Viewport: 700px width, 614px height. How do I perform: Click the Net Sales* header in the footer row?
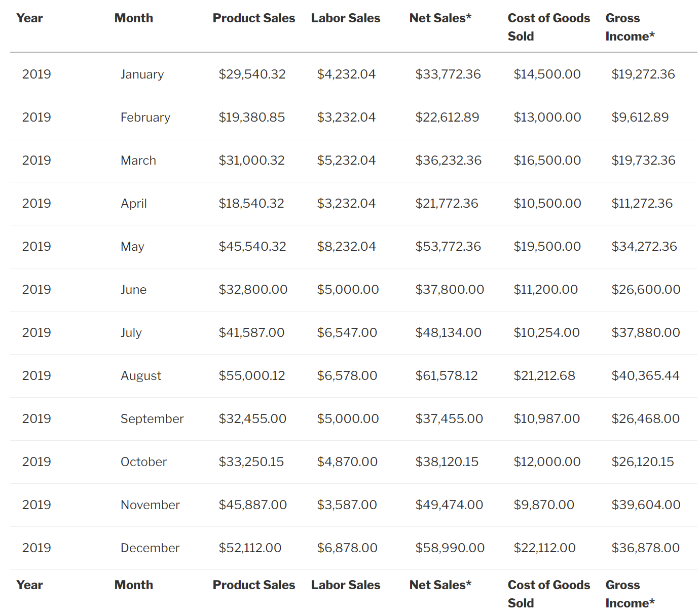pyautogui.click(x=440, y=585)
